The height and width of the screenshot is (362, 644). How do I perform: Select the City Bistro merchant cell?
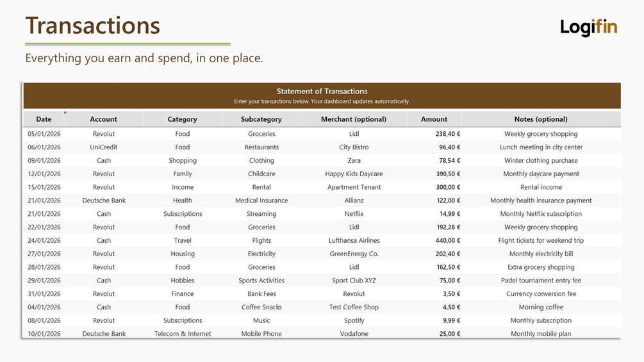pyautogui.click(x=354, y=147)
